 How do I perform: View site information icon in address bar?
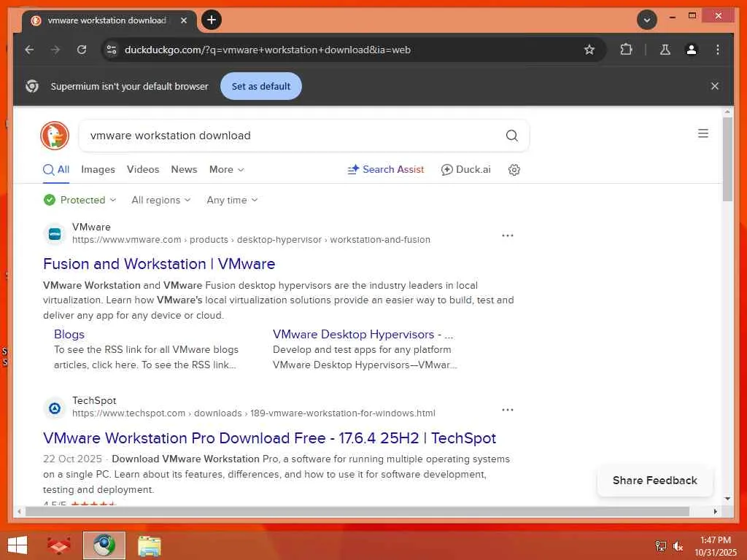[112, 50]
